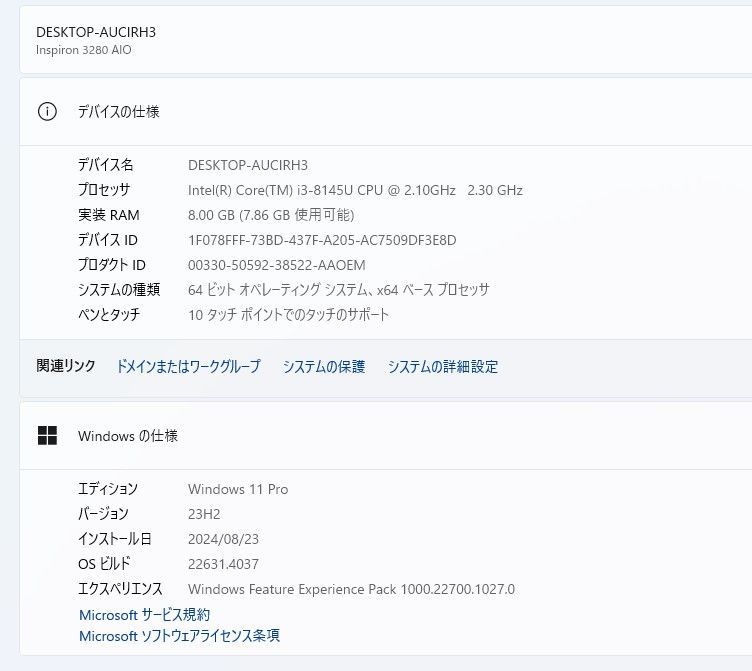Viewport: 752px width, 671px height.
Task: Open Microsoft サービス規約 link
Action: coord(144,614)
